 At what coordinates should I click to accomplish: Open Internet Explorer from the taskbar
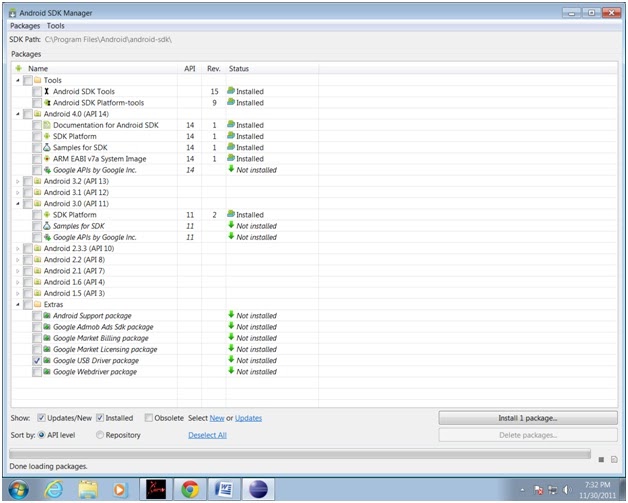54,489
